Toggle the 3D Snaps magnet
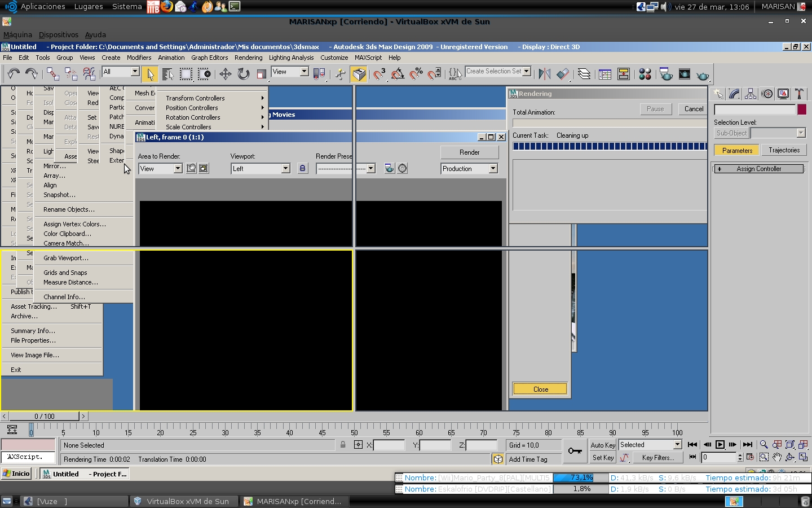Image resolution: width=812 pixels, height=508 pixels. pos(379,74)
